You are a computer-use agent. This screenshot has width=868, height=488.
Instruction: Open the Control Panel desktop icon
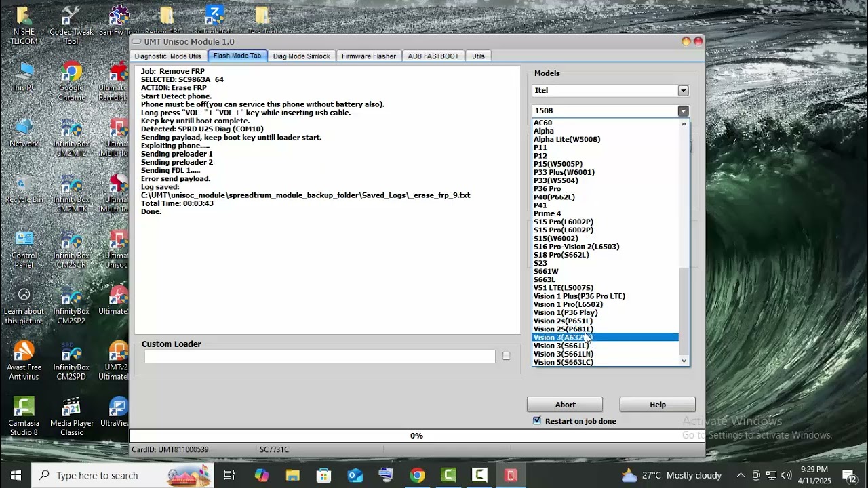(x=24, y=249)
